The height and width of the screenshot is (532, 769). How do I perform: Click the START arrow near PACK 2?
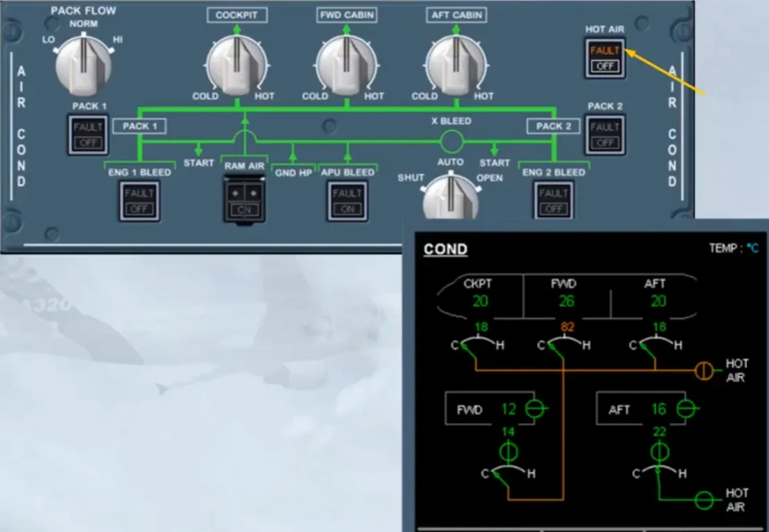pyautogui.click(x=494, y=149)
